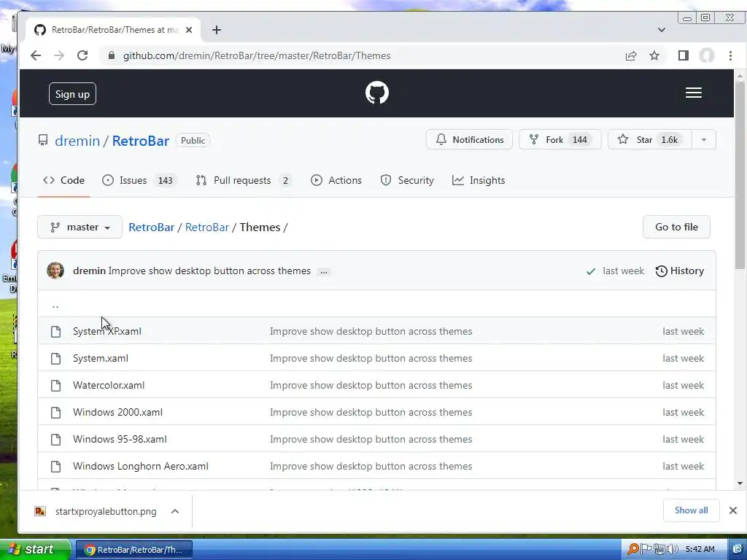Viewport: 747px width, 560px height.
Task: Click the Chrome profile avatar icon
Action: (x=706, y=55)
